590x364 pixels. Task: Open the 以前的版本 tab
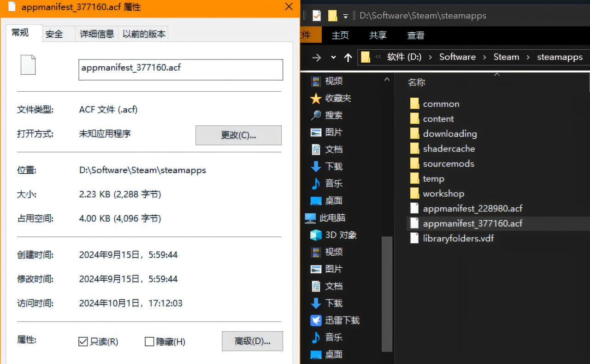(x=144, y=34)
